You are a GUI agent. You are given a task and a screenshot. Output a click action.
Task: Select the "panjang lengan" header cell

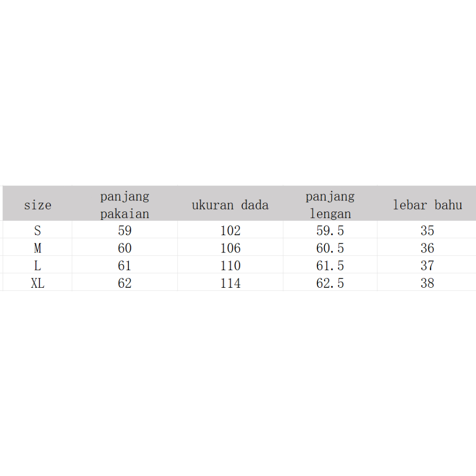point(330,205)
